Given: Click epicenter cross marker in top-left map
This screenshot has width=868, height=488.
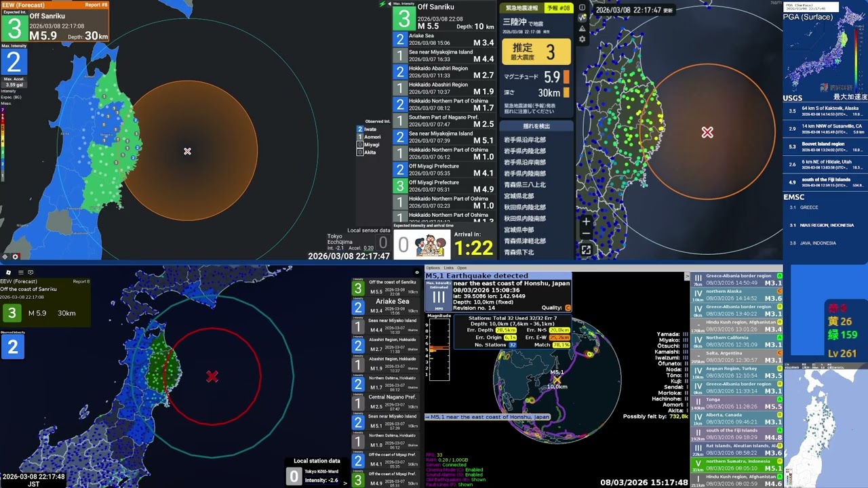Looking at the screenshot, I should pos(187,151).
